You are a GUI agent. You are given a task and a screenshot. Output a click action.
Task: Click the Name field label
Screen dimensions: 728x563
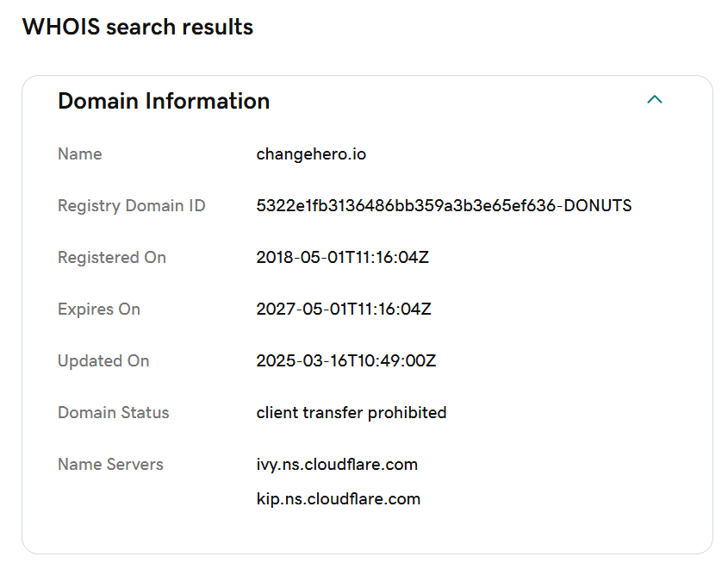pos(80,153)
